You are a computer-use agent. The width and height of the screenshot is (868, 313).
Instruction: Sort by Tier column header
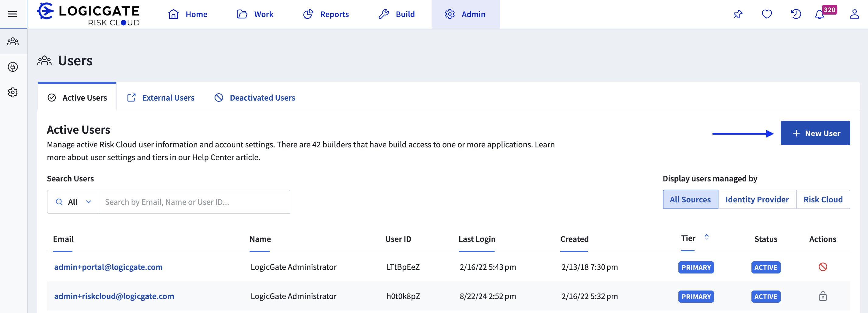point(688,238)
